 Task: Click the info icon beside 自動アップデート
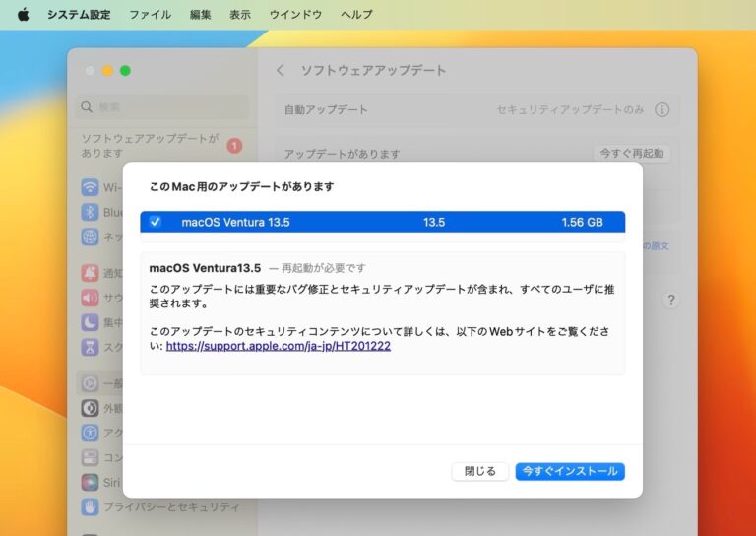click(661, 110)
